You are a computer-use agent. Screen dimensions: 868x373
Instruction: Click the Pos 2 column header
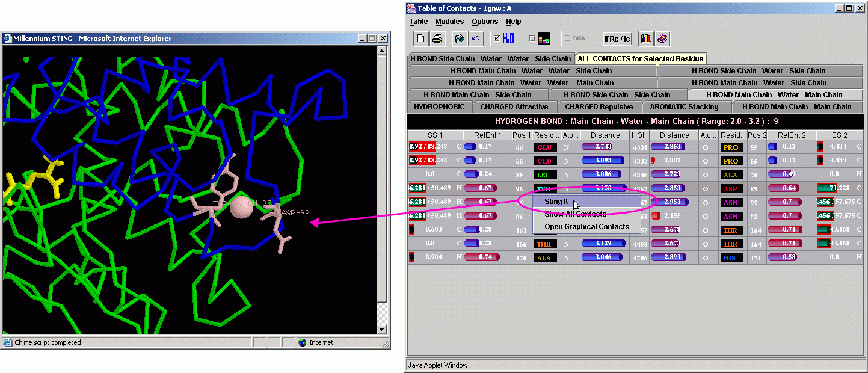coord(757,135)
